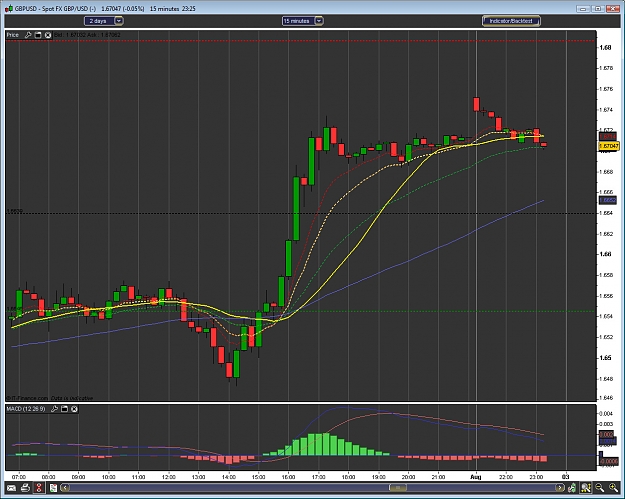Close the Price chart panel
The image size is (625, 499).
(x=48, y=35)
